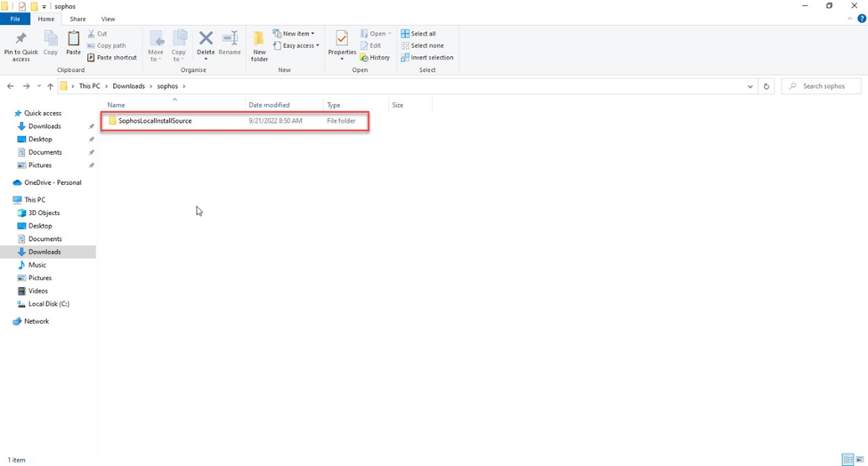Click Select all in ribbon
The width and height of the screenshot is (868, 466).
(418, 34)
